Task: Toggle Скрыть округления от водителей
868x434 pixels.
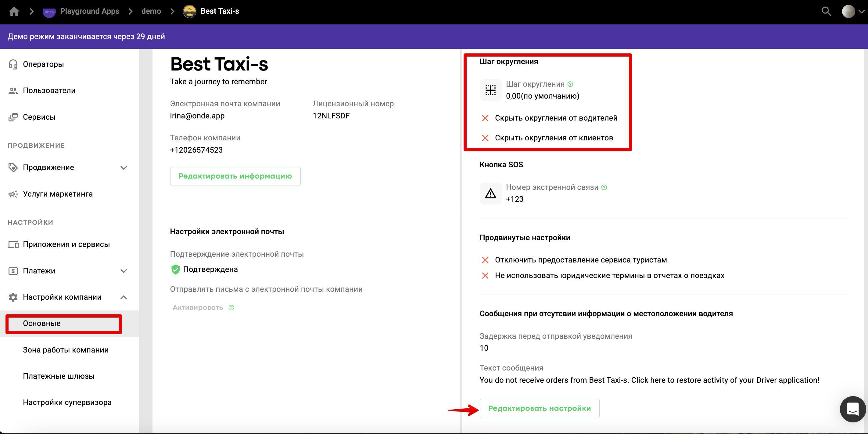Action: click(x=485, y=118)
